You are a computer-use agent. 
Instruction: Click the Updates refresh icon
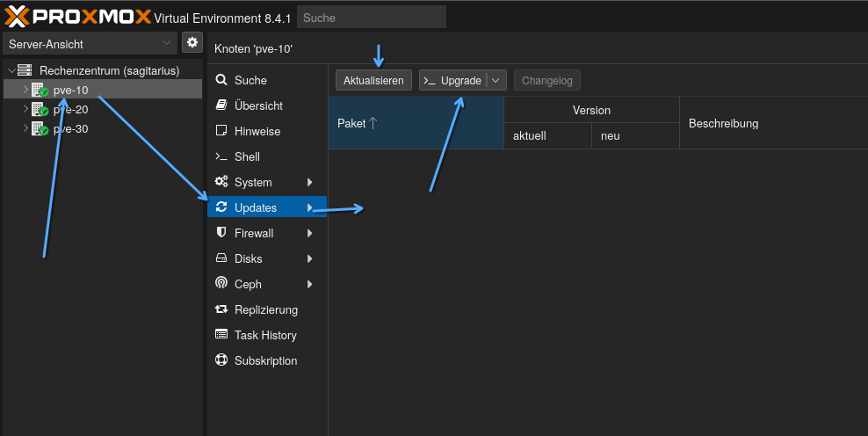pos(221,207)
